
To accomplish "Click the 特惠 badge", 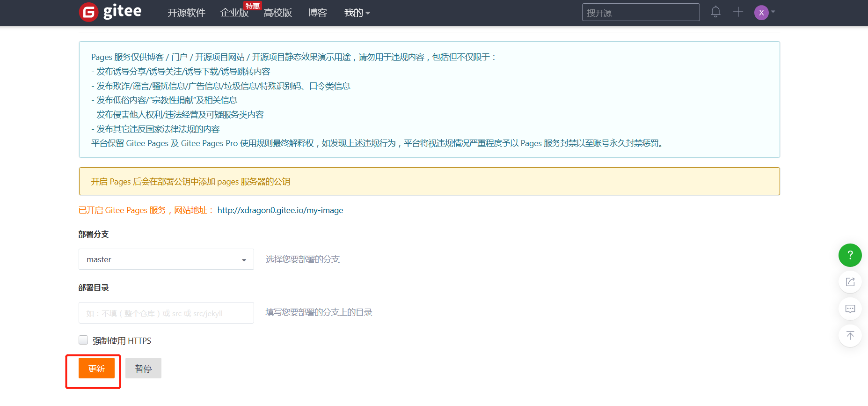I will 252,6.
